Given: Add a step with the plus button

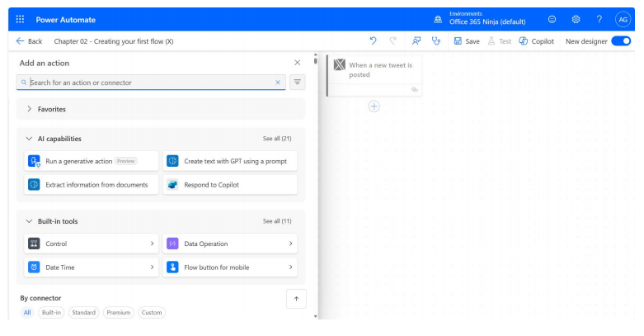Looking at the screenshot, I should [x=374, y=106].
